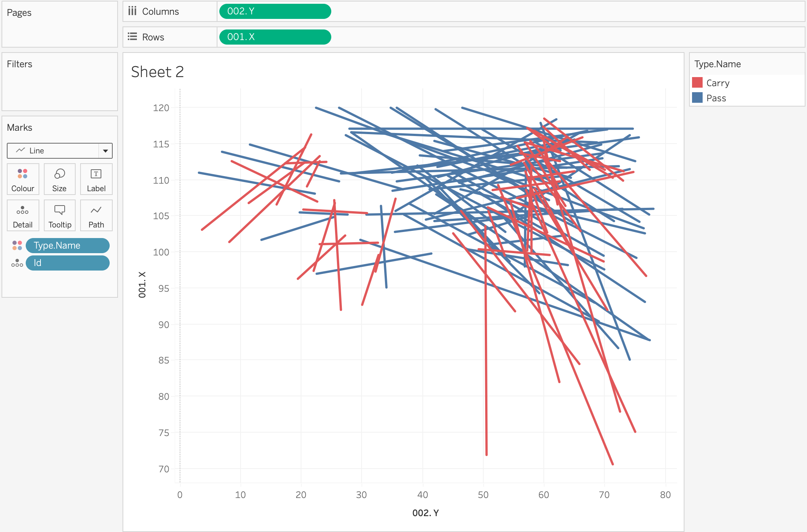Open the Path marks card
The image size is (807, 532).
point(96,215)
